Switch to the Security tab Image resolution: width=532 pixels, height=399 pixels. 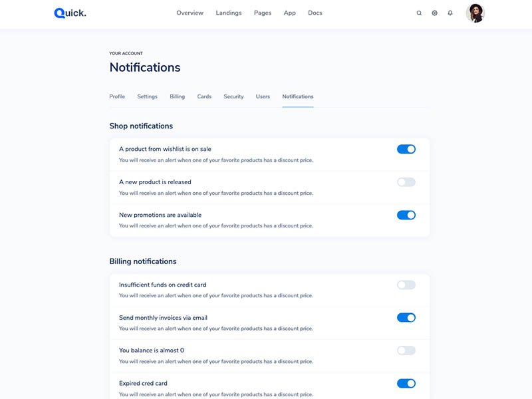tap(233, 96)
